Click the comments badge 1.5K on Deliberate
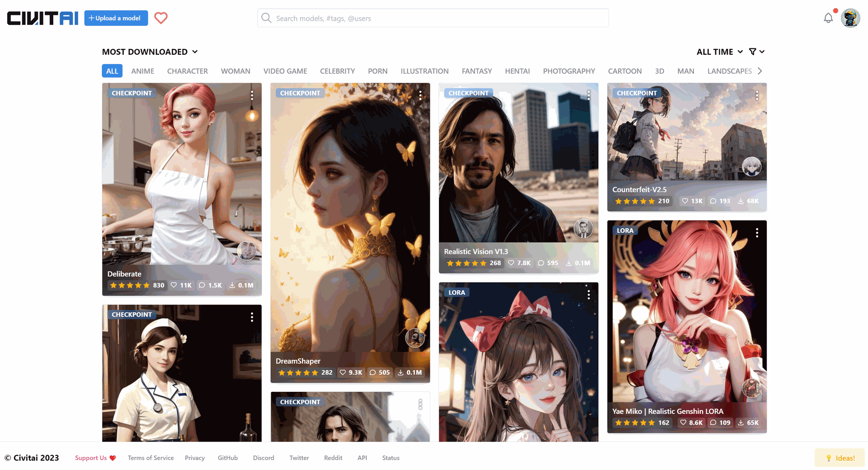Image resolution: width=868 pixels, height=470 pixels. click(x=210, y=285)
